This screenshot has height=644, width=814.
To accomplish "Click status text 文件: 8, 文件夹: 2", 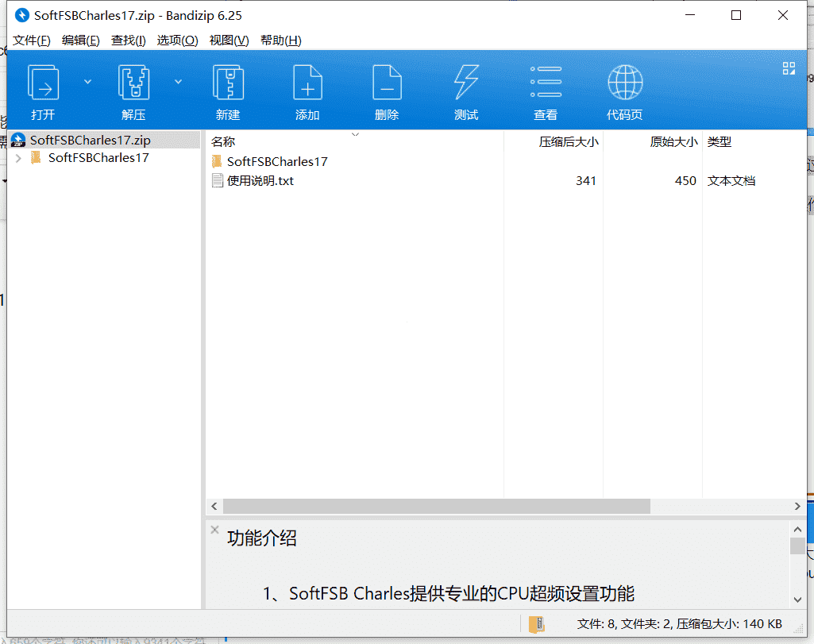I will coord(624,624).
